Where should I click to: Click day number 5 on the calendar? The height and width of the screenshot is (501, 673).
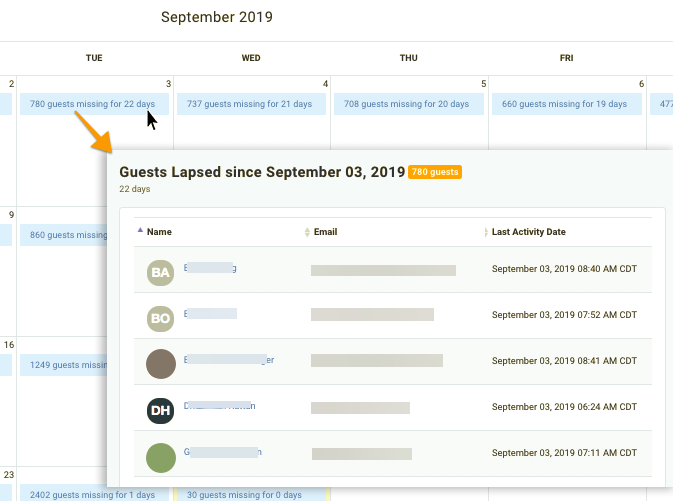click(484, 84)
